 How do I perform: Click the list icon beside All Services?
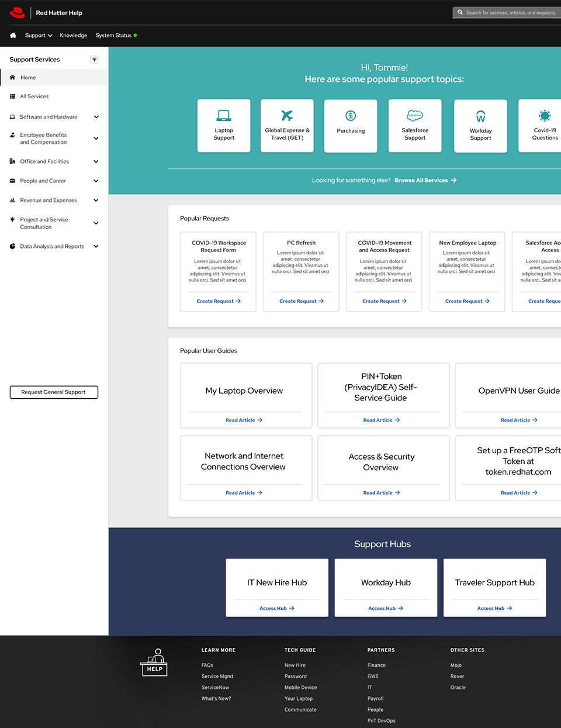pos(12,96)
